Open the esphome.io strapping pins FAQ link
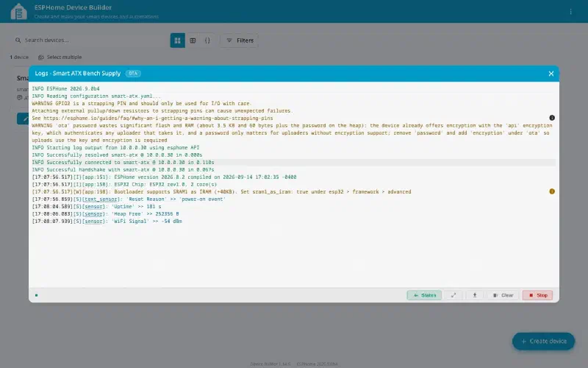 point(158,118)
